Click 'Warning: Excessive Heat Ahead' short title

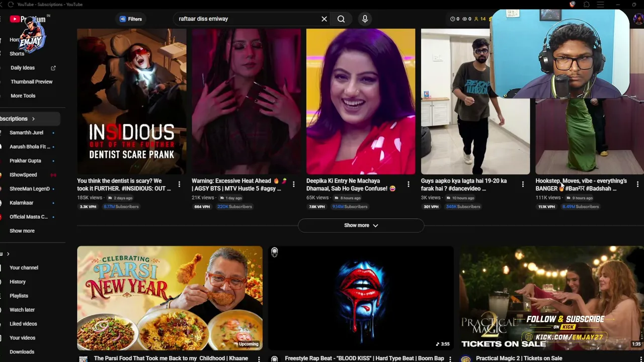pyautogui.click(x=239, y=185)
